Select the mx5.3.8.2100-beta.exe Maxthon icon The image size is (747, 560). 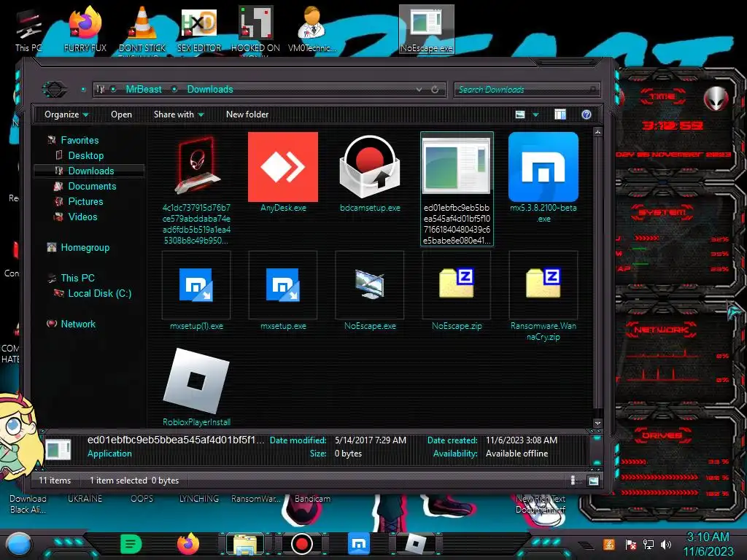[x=543, y=167]
